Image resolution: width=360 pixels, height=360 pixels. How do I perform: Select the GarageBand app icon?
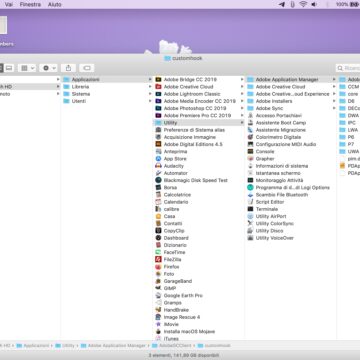pyautogui.click(x=158, y=281)
